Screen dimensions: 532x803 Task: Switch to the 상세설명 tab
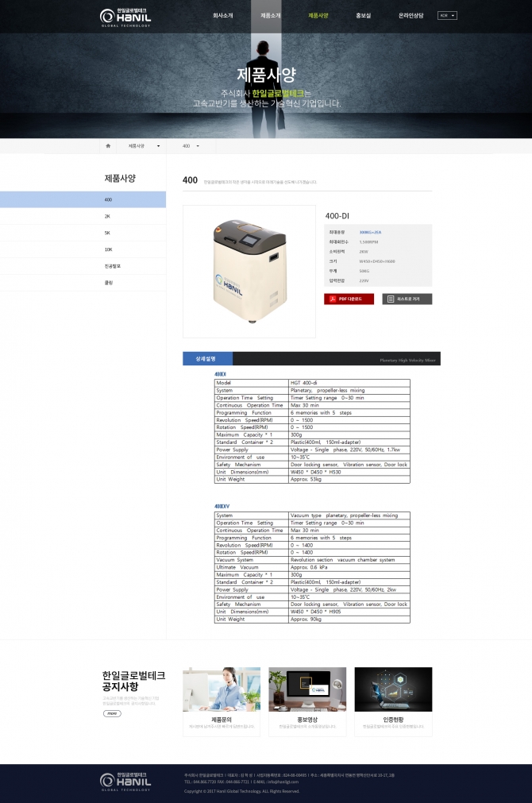point(207,358)
